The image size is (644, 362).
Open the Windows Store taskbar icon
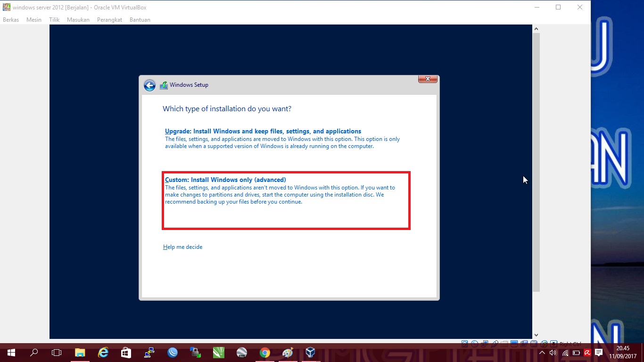[x=126, y=353]
